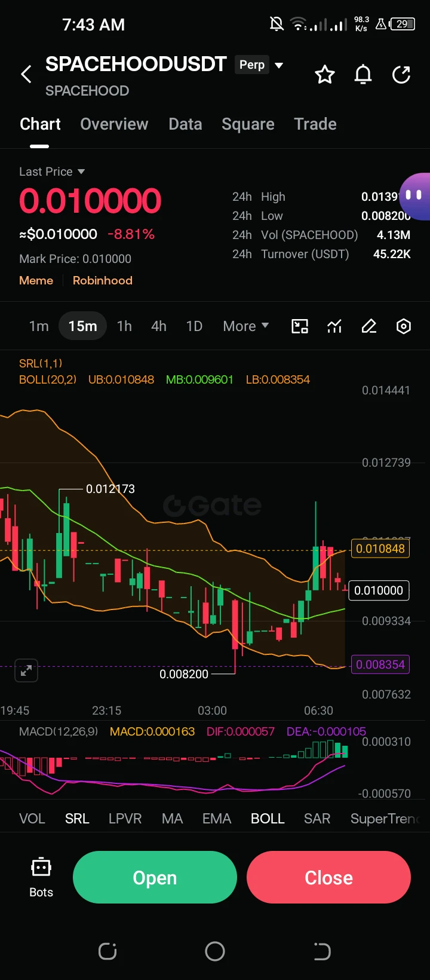
Task: Tap the 0.012173 high marker label
Action: pyautogui.click(x=110, y=489)
